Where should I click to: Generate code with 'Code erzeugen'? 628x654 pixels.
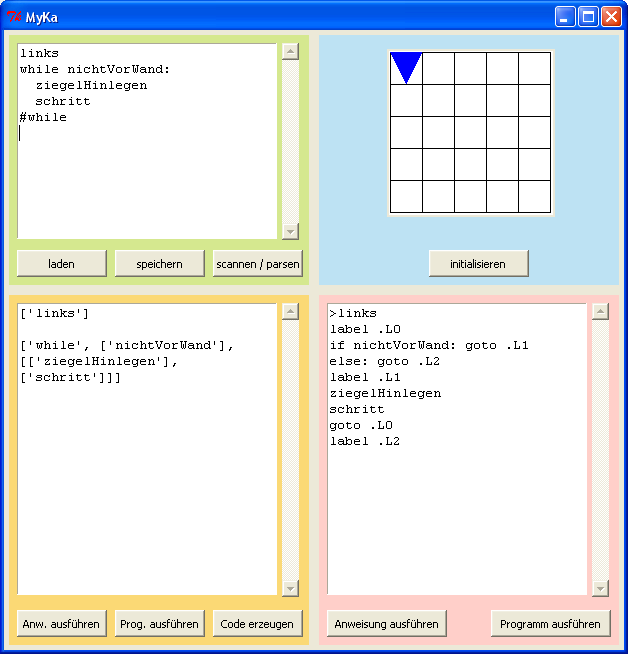[257, 623]
